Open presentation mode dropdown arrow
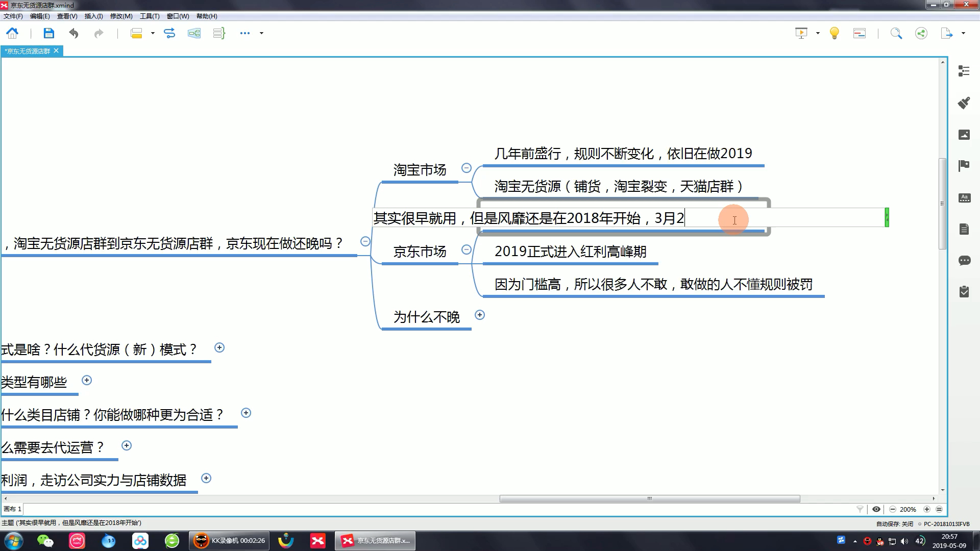Viewport: 980px width, 551px height. coord(818,33)
